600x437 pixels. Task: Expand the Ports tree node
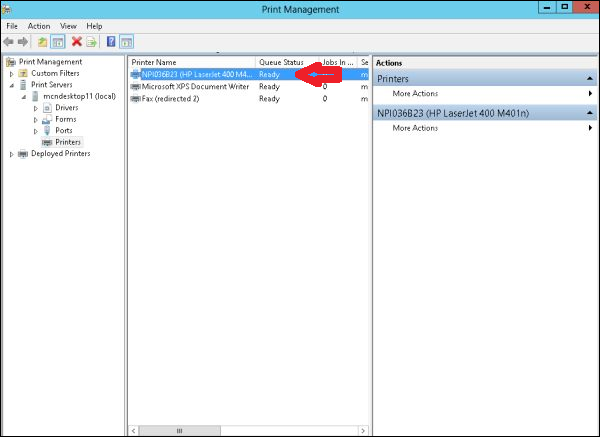click(36, 131)
